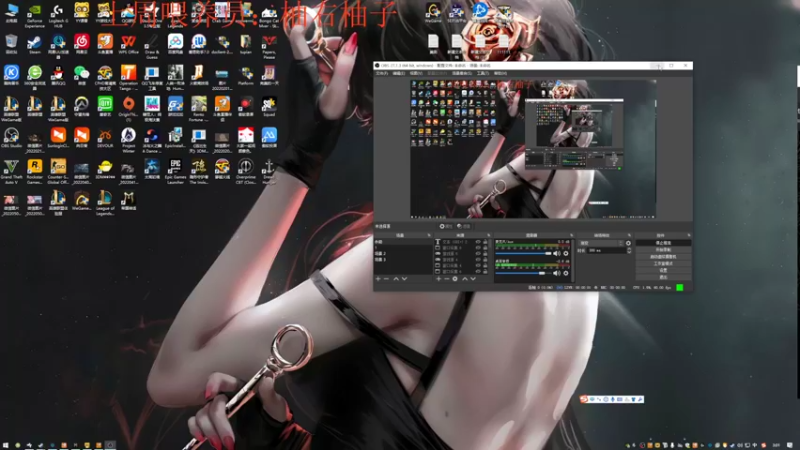Open the 场景集合(S) menu in OBS
800x450 pixels.
[462, 73]
